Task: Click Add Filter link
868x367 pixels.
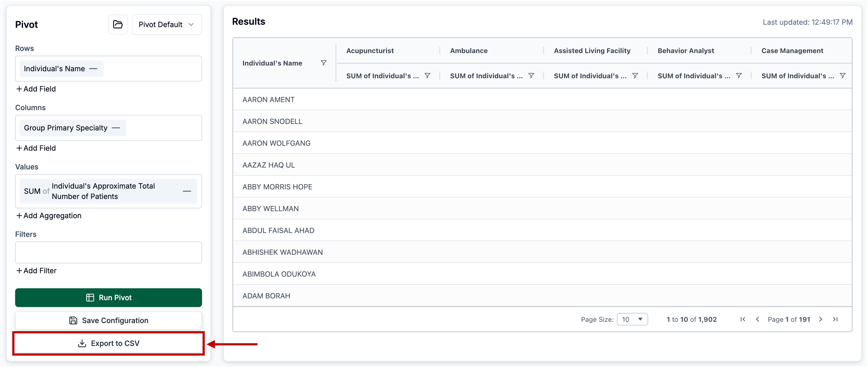Action: tap(36, 271)
